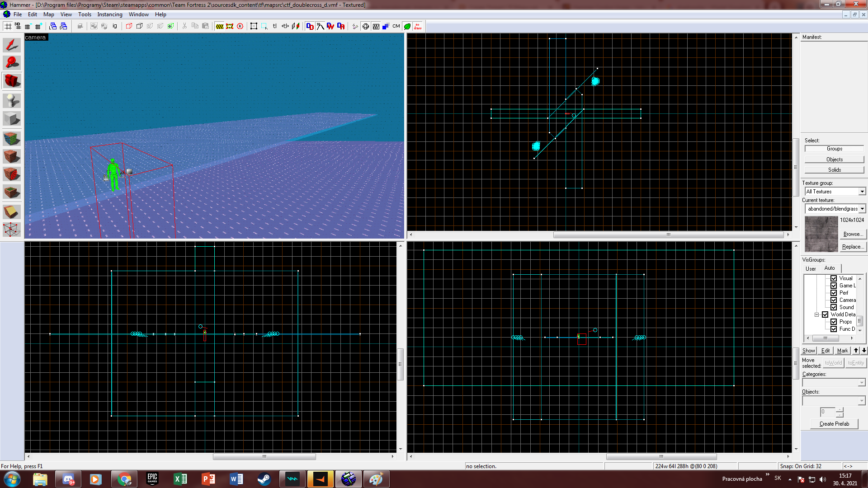Toggle Game L visgroup checkbox
The image size is (868, 488).
coord(834,286)
